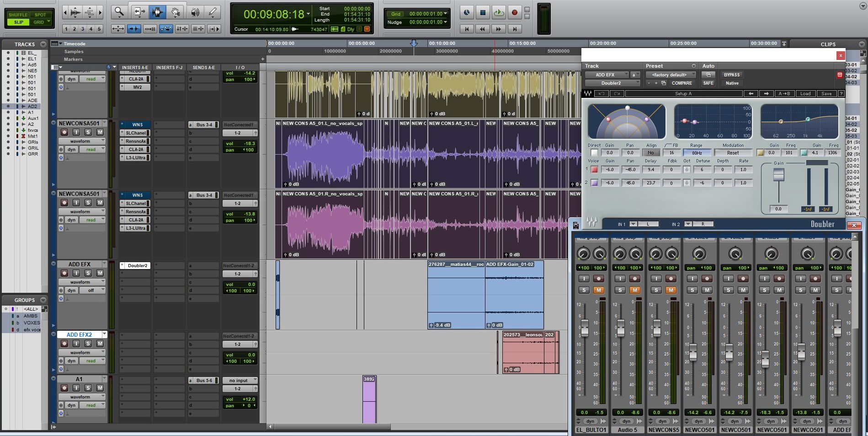
Task: Open the GROUPS list dropdown menu
Action: [43, 300]
